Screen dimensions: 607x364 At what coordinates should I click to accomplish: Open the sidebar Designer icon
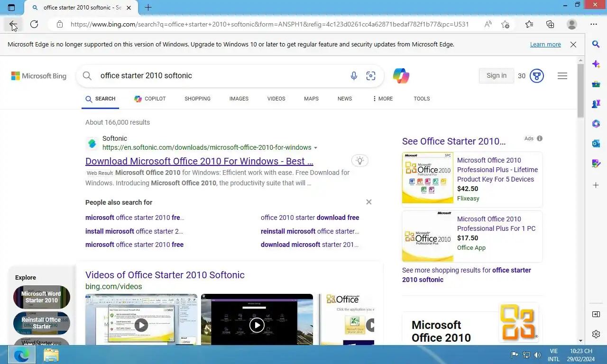pyautogui.click(x=596, y=164)
